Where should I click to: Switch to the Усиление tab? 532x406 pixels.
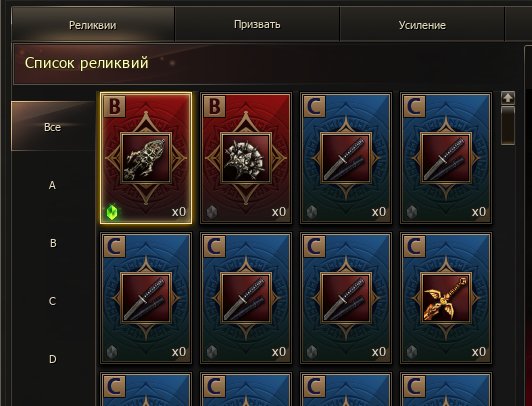coord(422,25)
